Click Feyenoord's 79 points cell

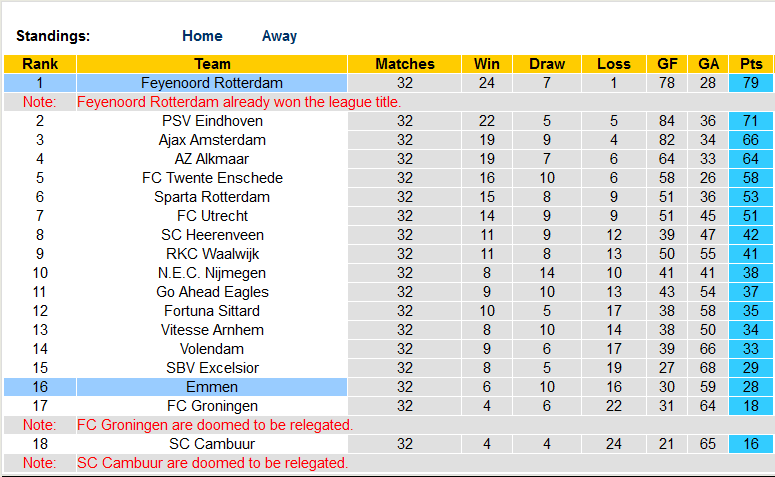coord(750,83)
